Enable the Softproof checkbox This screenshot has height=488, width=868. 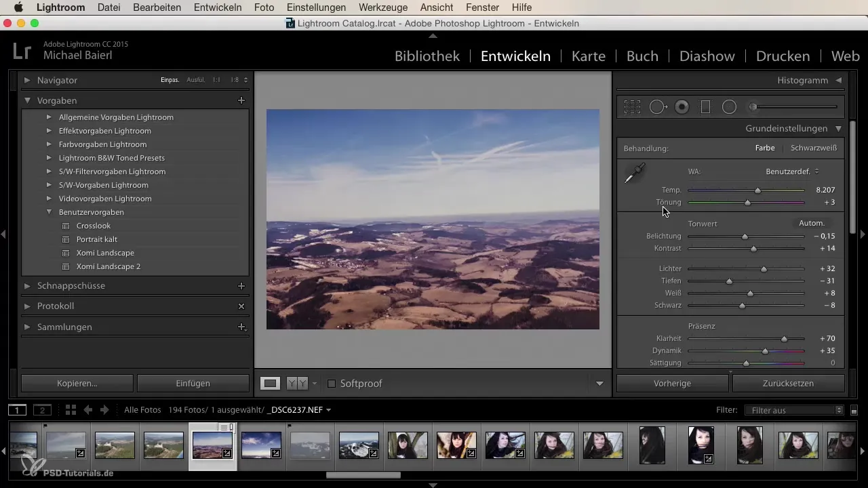[x=332, y=384]
